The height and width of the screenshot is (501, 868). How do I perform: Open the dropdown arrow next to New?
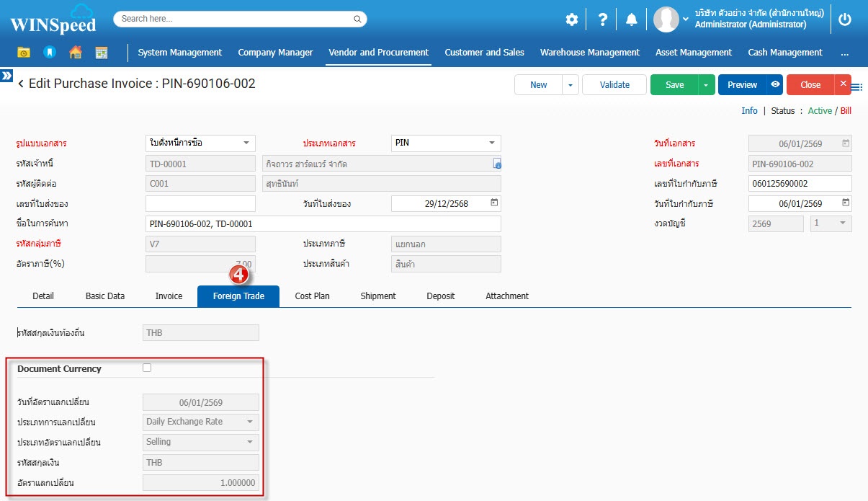tap(571, 85)
